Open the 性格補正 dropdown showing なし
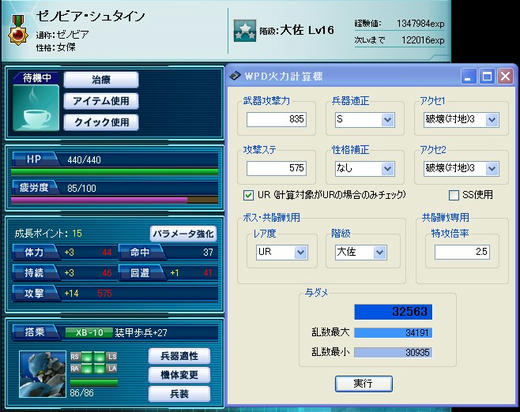Viewport: 520px width, 412px height. click(x=365, y=168)
